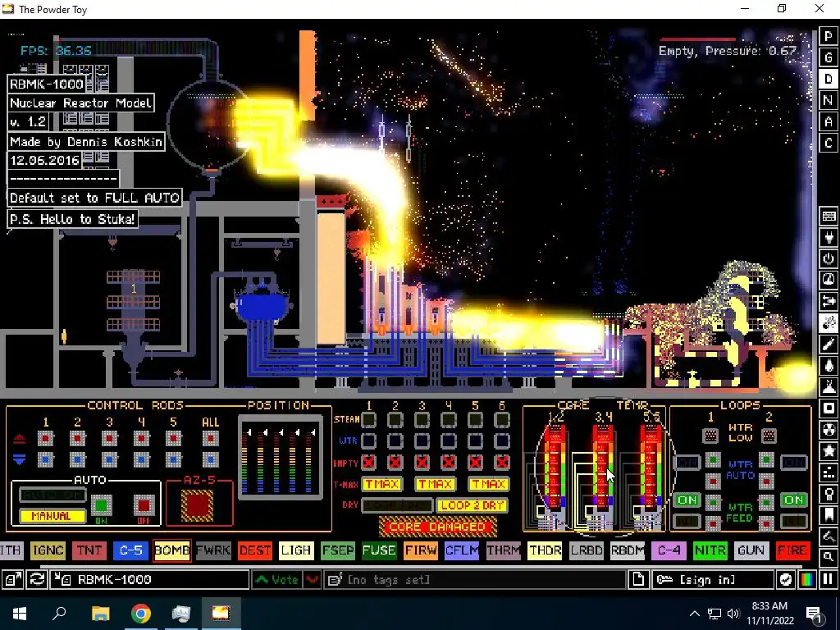Toggle the D decorations option

click(x=829, y=79)
